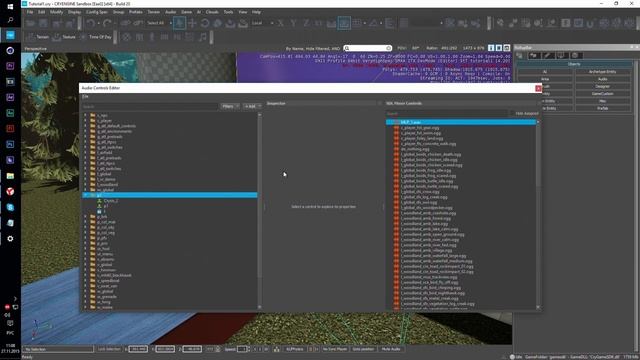The width and height of the screenshot is (640, 360).
Task: Click GameCustom button in Rollup Bar
Action: click(x=602, y=94)
